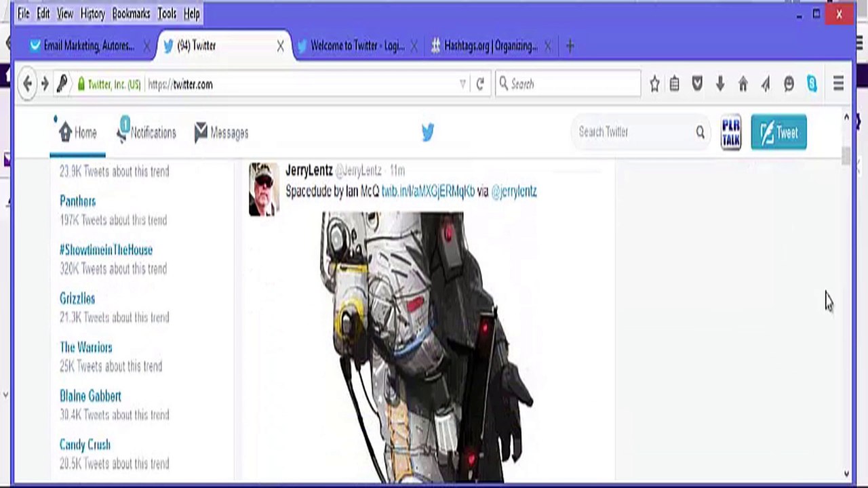Screen dimensions: 868x488
Task: Open the PLR Talk profile menu
Action: 730,133
